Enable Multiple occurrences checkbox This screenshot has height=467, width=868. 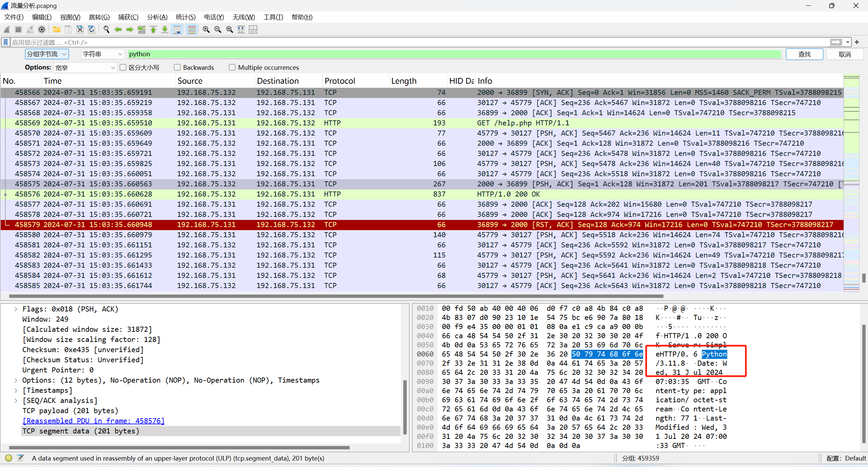[x=232, y=67]
